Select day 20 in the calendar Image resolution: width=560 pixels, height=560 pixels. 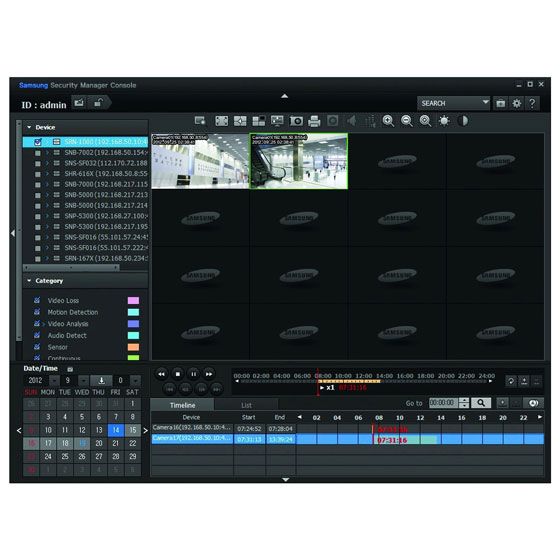[x=99, y=443]
